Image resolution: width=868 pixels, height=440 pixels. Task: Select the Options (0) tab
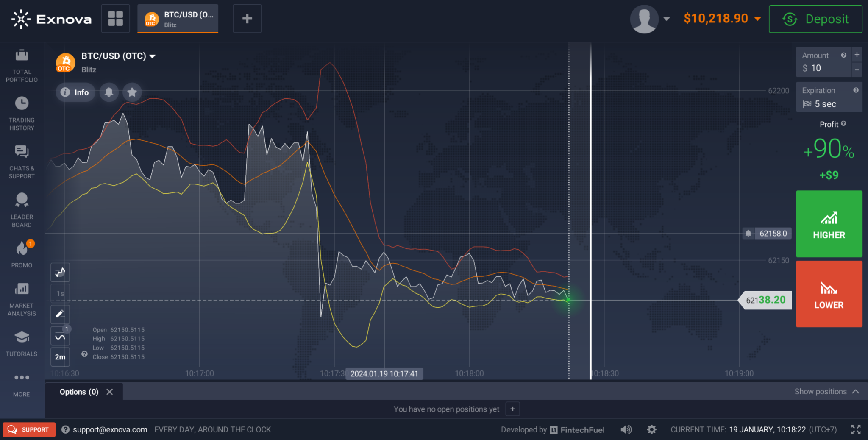(79, 392)
